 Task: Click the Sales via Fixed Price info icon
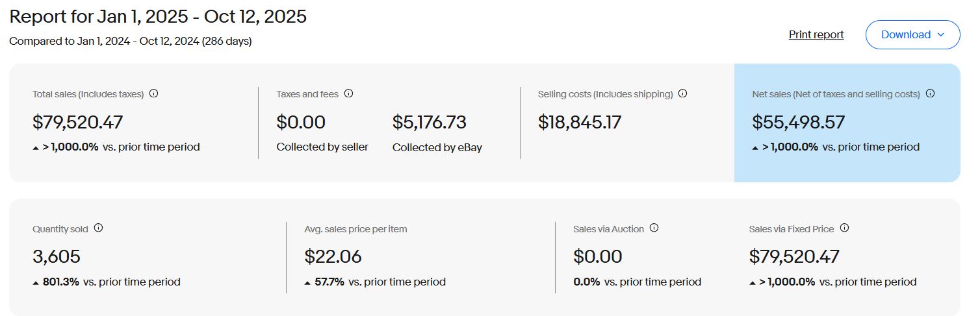[845, 228]
